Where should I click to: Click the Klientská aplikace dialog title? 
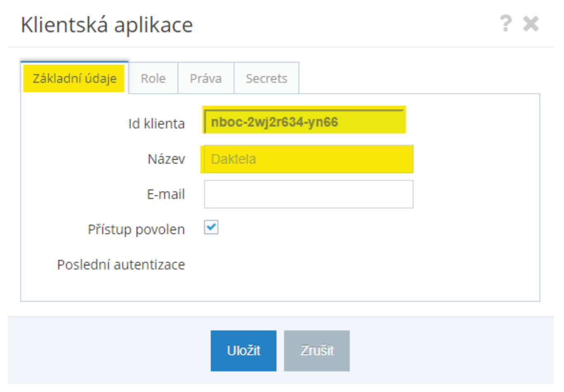(x=107, y=25)
